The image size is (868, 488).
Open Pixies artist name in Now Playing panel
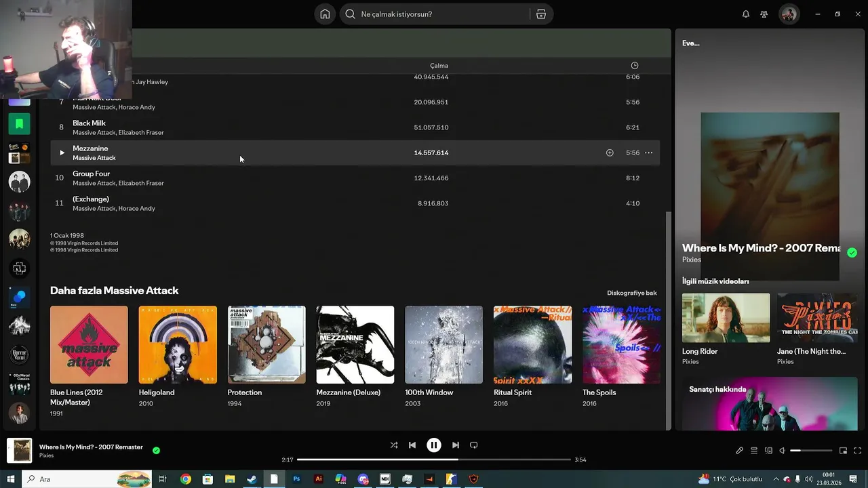tap(692, 260)
